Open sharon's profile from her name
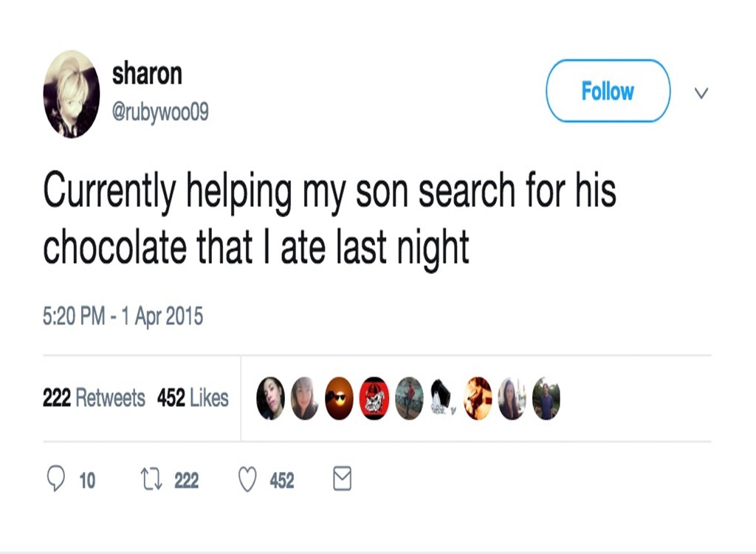The height and width of the screenshot is (554, 756). click(x=148, y=73)
